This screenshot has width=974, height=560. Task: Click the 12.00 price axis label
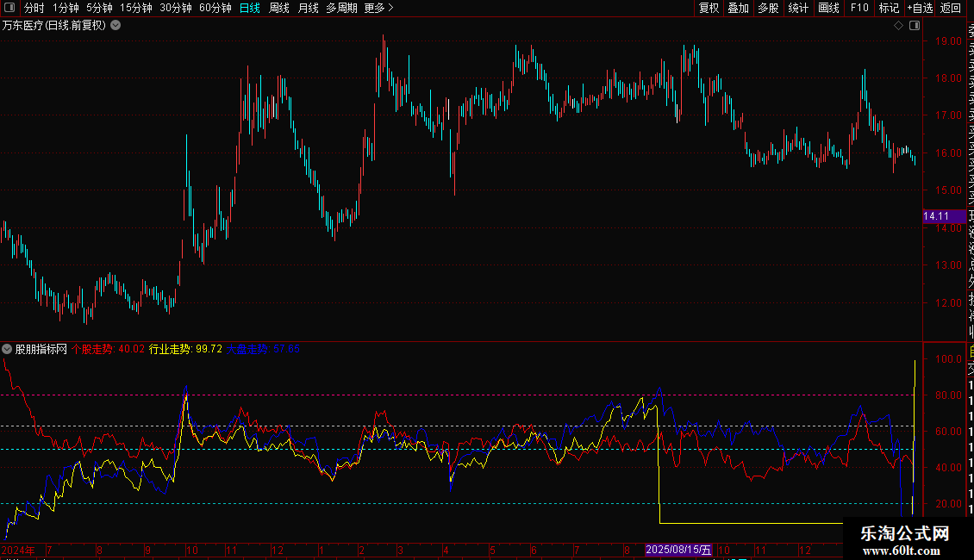tap(948, 303)
